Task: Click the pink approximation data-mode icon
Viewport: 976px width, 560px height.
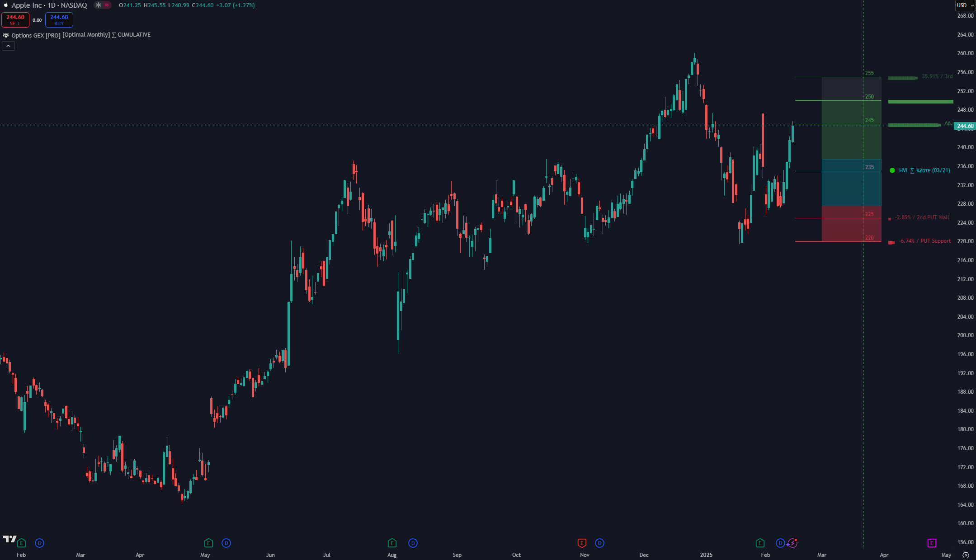Action: point(107,5)
